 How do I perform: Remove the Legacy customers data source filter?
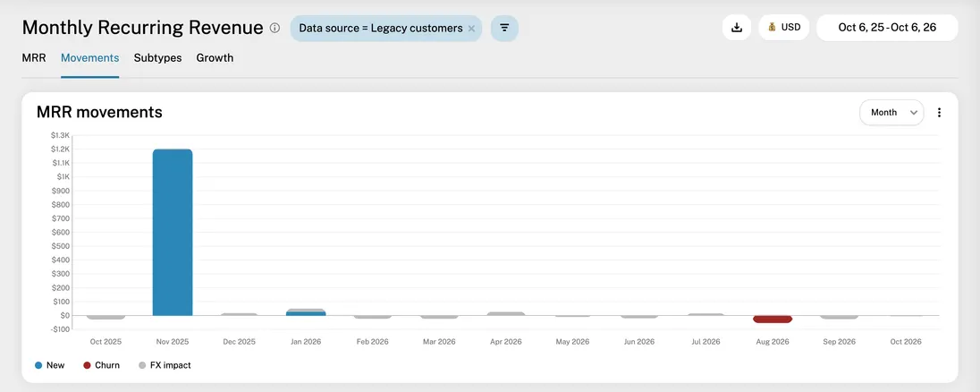coord(471,28)
